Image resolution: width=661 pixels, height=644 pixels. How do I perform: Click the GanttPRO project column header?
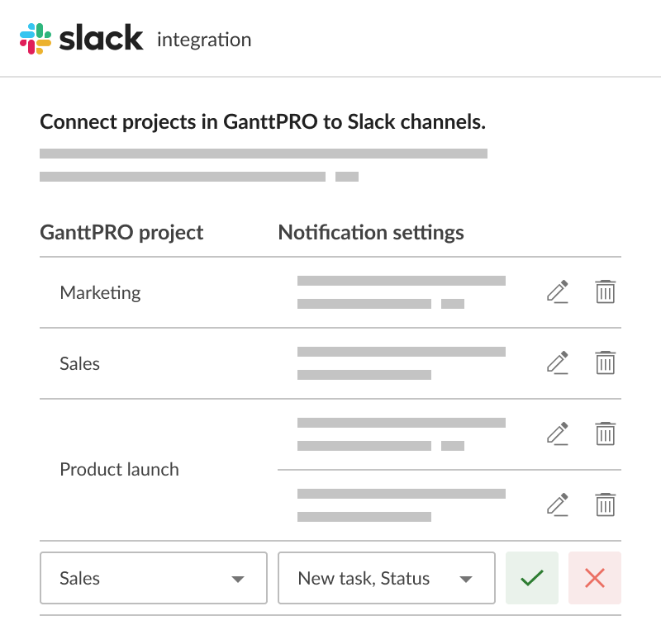(121, 233)
